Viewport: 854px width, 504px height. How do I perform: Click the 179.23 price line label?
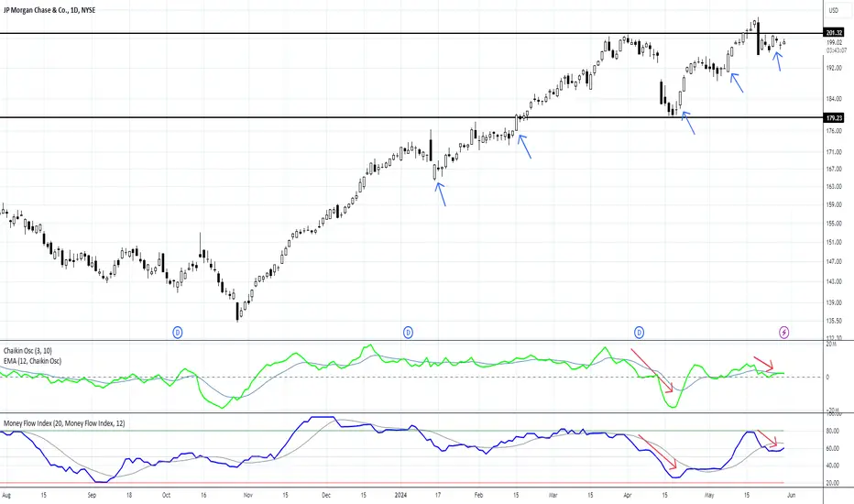[834, 117]
